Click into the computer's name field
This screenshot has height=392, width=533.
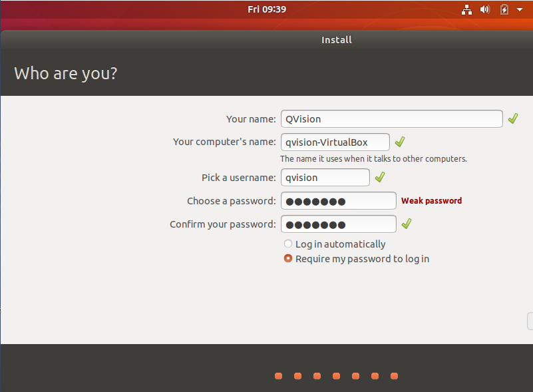(x=335, y=142)
